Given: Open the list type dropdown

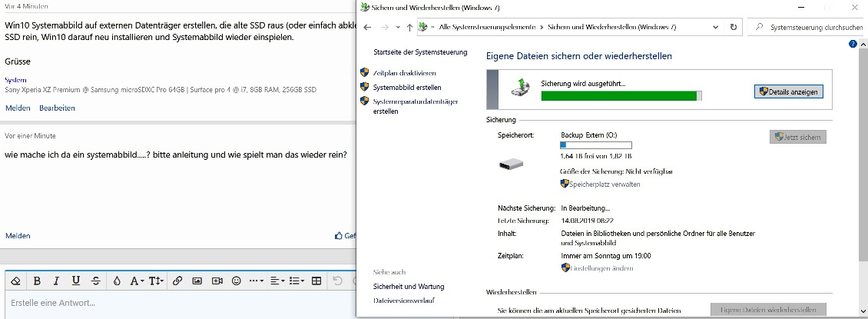Looking at the screenshot, I should (x=297, y=281).
